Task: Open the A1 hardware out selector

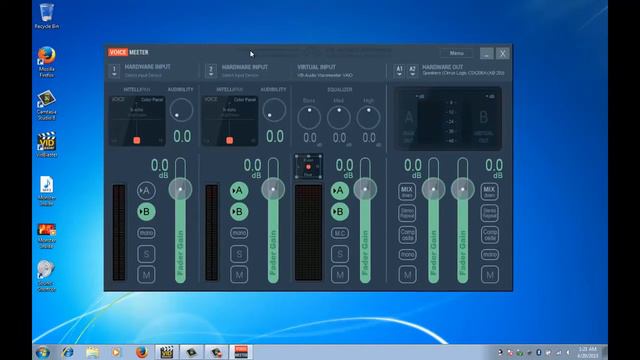Action: point(400,71)
